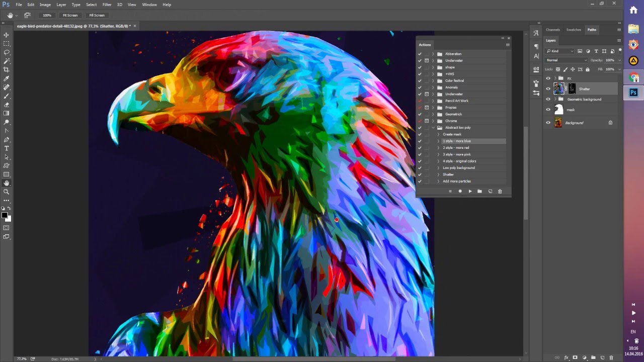Add layer style fx icon

coord(566,357)
